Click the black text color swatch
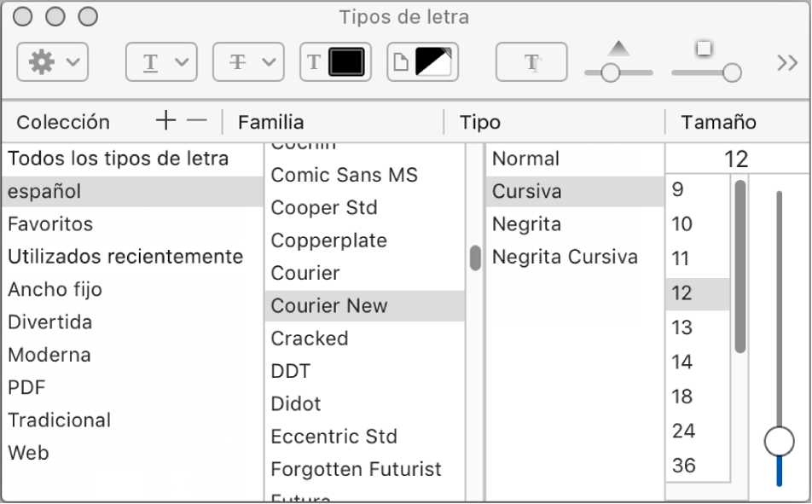Screen dimensions: 812x504 345,62
